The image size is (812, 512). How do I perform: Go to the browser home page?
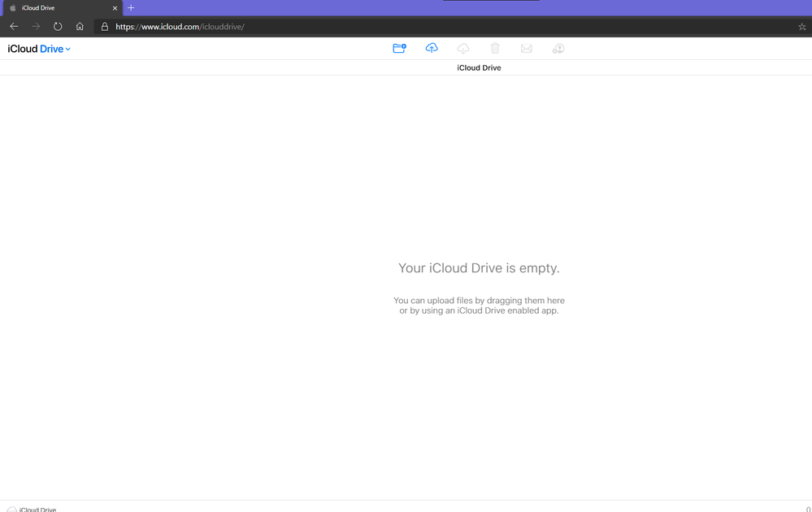80,26
